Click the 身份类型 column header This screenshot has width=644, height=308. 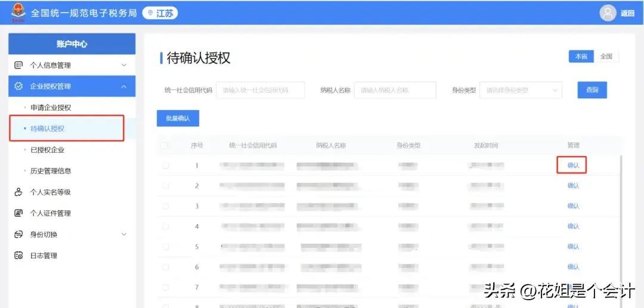click(408, 145)
